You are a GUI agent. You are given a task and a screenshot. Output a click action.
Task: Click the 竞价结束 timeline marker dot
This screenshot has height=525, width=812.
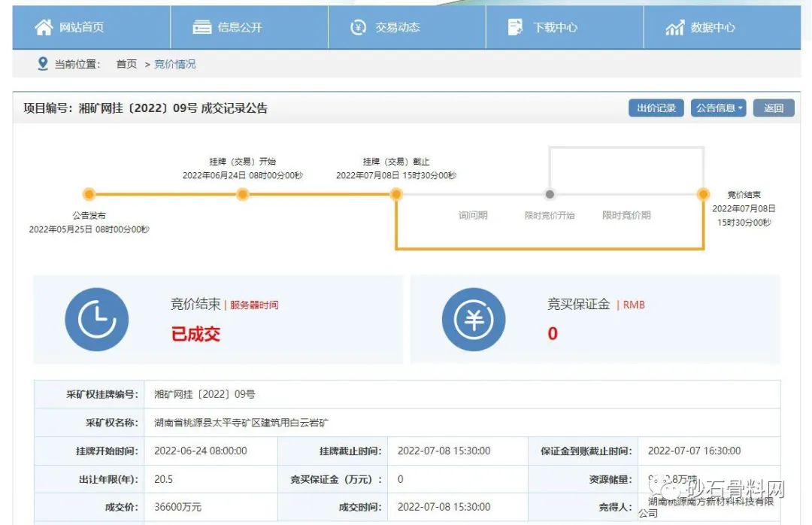click(x=703, y=195)
